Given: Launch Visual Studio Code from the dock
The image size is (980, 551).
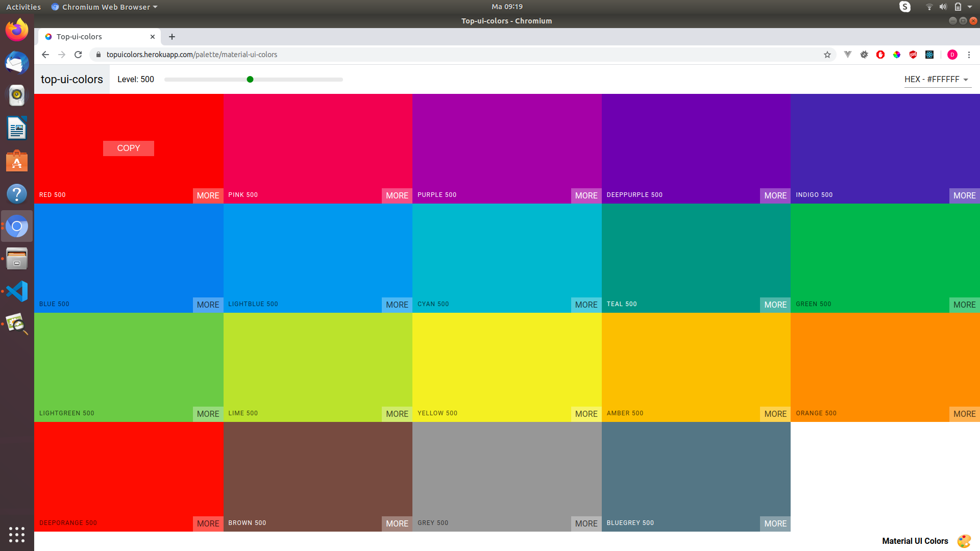Looking at the screenshot, I should coord(17,291).
